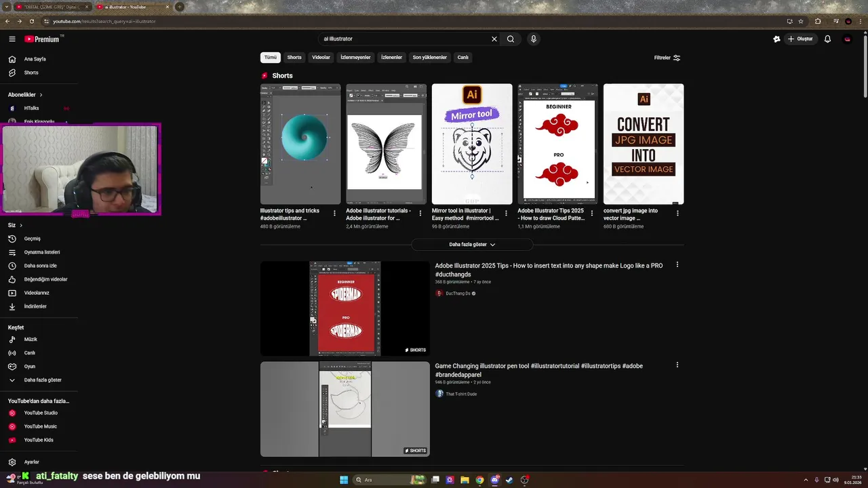Viewport: 868px width, 488px height.
Task: Open the notifications bell
Action: (827, 39)
